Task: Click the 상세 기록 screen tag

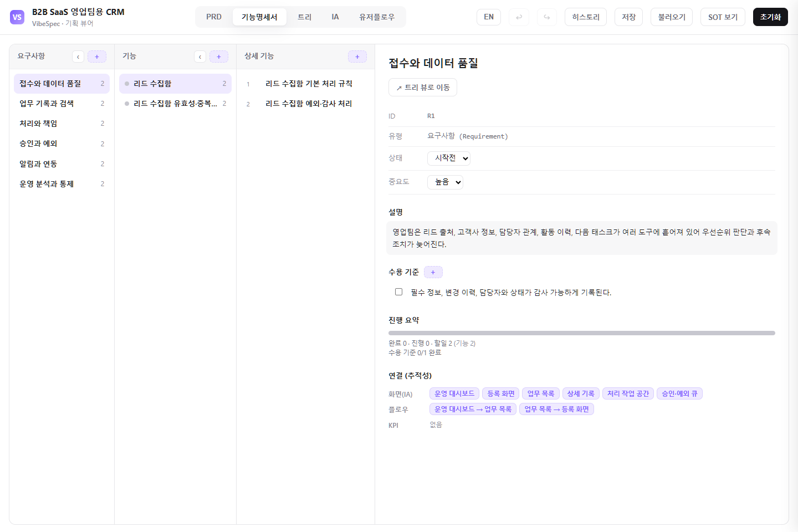Action: pyautogui.click(x=581, y=393)
